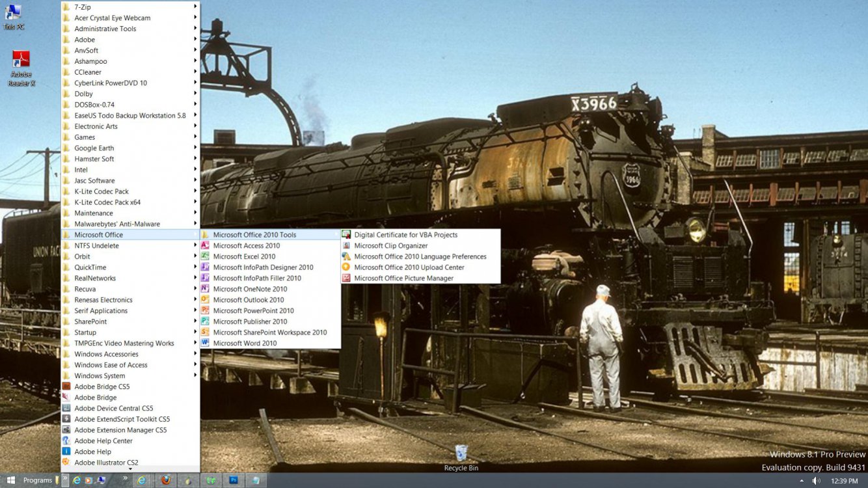Open the K-Lite Codec Pack x64 folder
This screenshot has width=868, height=488.
(130, 202)
